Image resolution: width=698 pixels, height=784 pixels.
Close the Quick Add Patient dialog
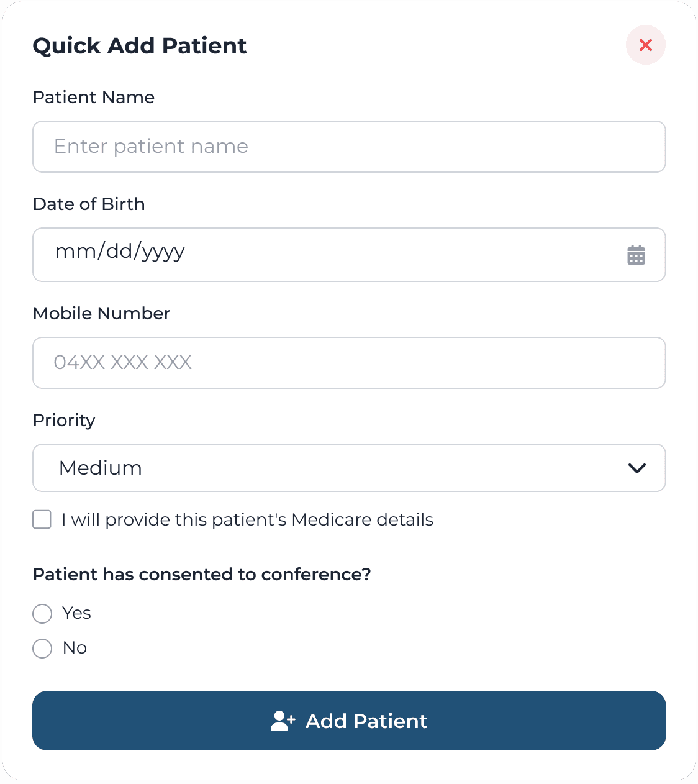pos(646,45)
